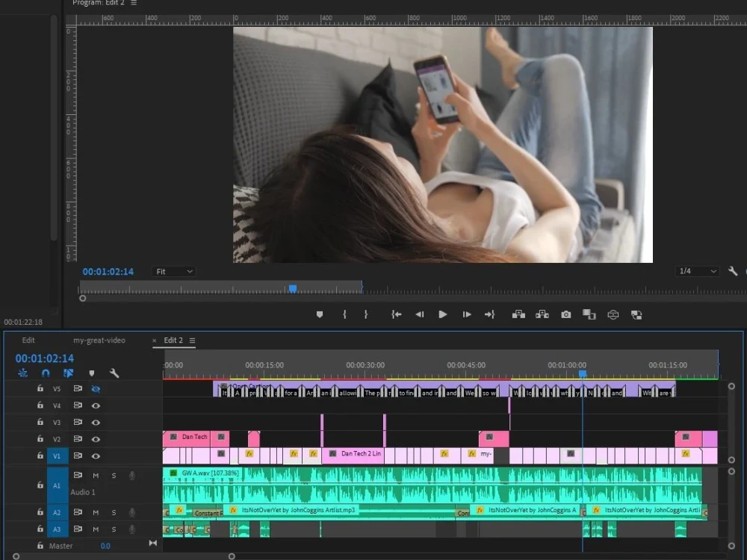Hide the V3 track with its eye icon
The height and width of the screenshot is (560, 747).
point(96,423)
